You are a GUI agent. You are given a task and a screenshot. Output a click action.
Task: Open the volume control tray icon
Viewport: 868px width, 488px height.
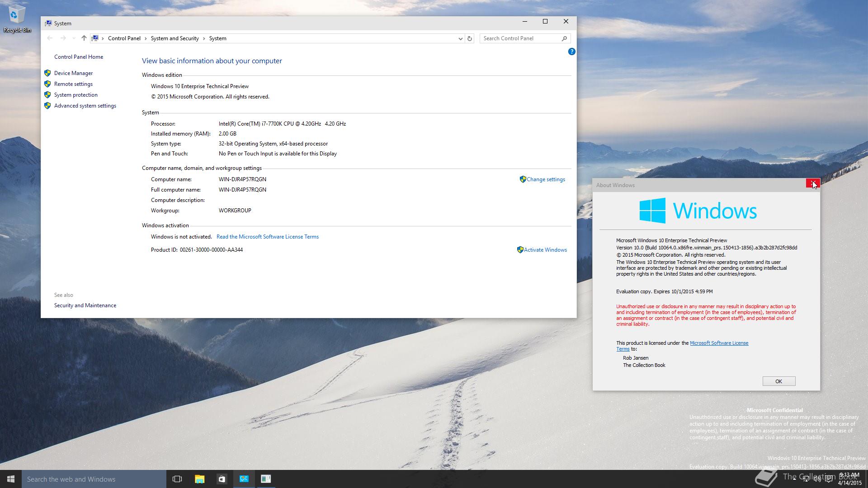(817, 479)
